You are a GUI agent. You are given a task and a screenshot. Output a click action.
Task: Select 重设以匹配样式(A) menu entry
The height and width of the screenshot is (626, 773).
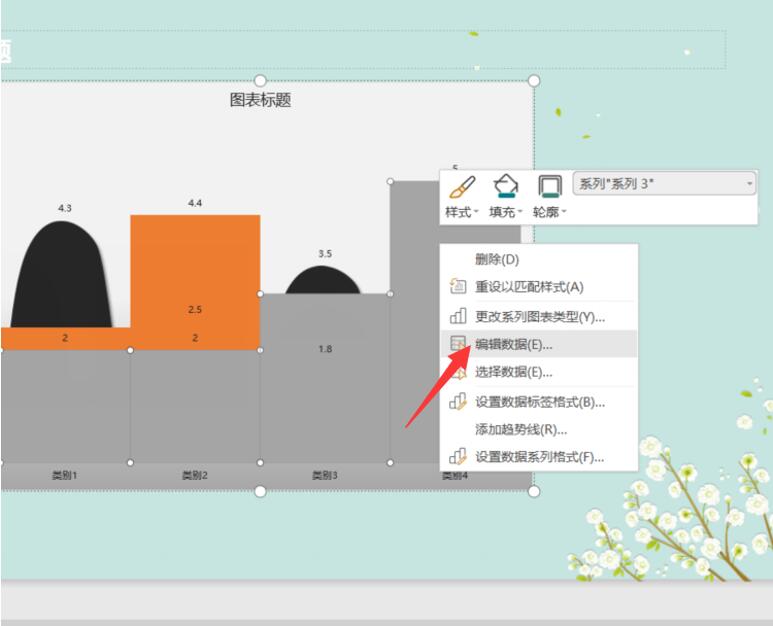coord(538,287)
